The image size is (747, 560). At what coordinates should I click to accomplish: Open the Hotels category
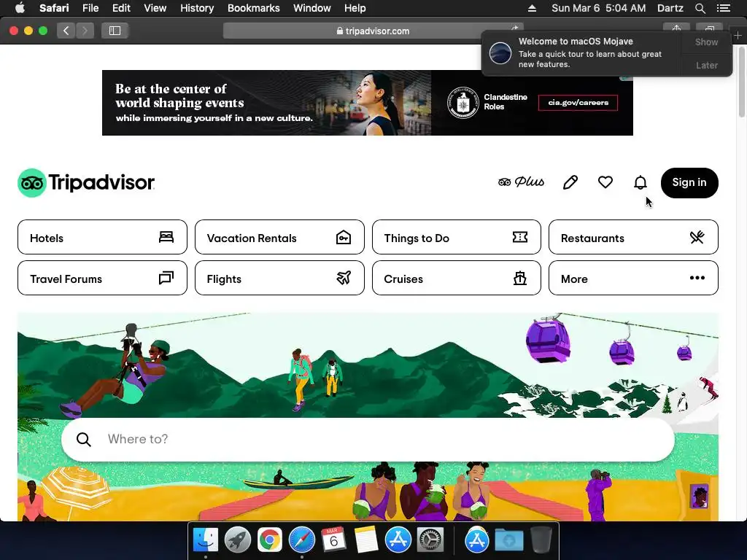[102, 237]
